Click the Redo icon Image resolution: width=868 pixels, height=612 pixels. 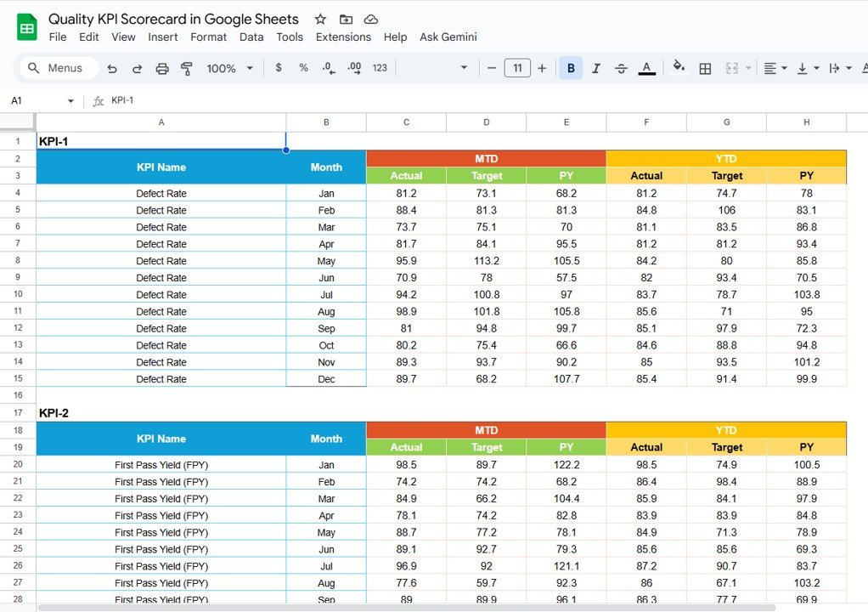pyautogui.click(x=137, y=68)
